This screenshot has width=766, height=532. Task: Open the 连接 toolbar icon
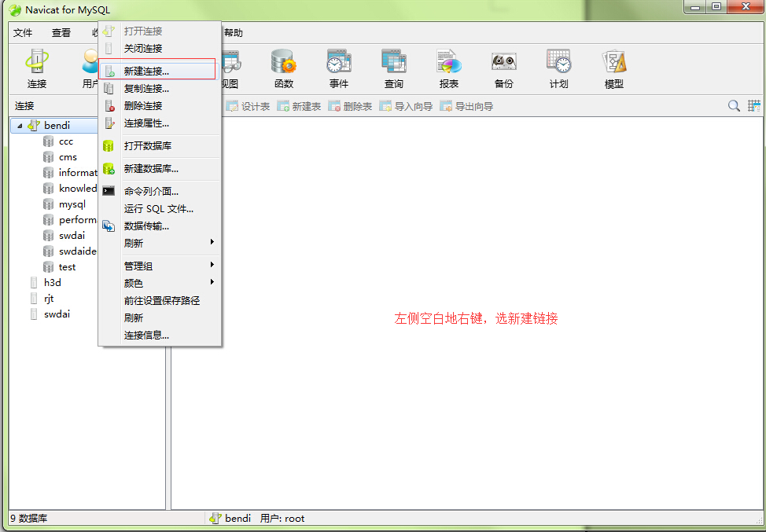click(37, 69)
